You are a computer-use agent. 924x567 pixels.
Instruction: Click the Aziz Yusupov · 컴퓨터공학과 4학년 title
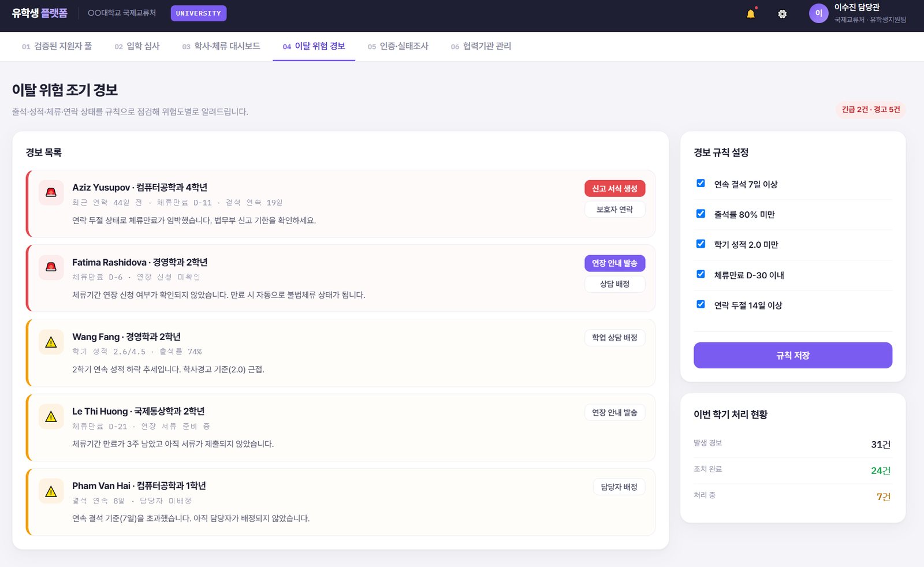tap(140, 187)
